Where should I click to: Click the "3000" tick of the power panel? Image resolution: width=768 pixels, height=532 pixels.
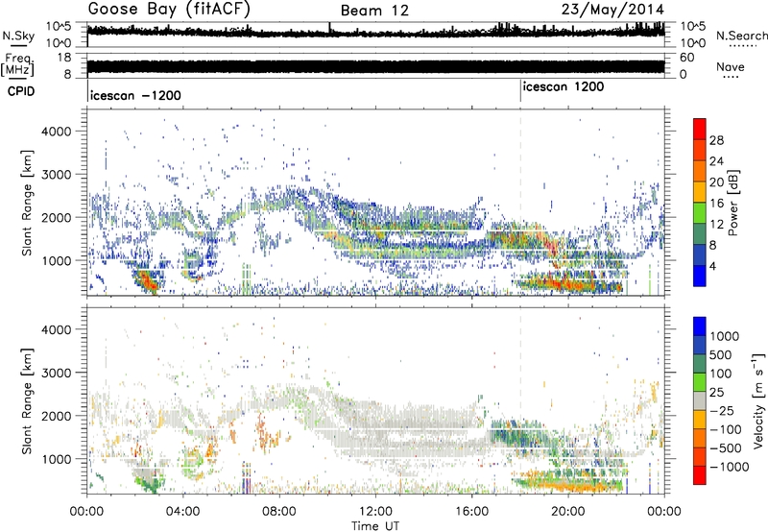coord(57,175)
